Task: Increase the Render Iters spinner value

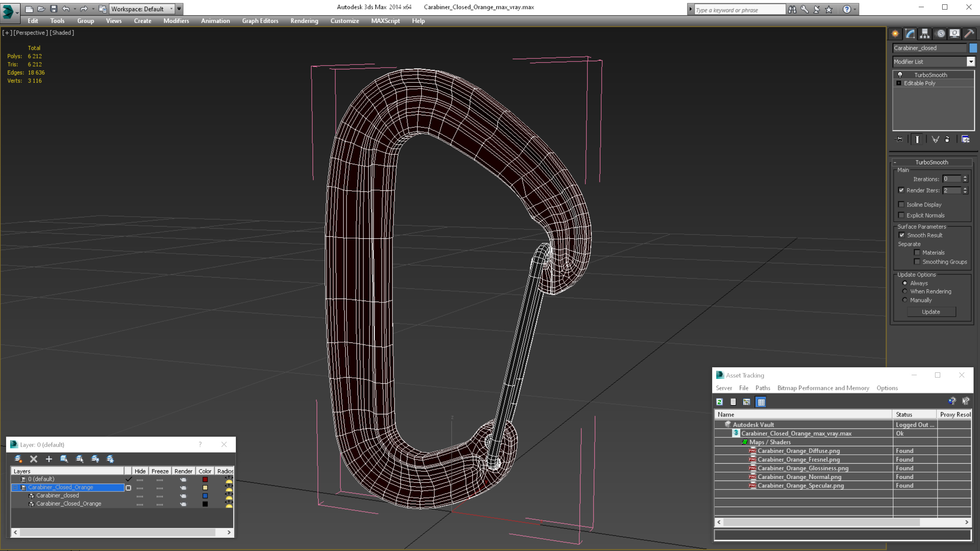Action: point(965,188)
